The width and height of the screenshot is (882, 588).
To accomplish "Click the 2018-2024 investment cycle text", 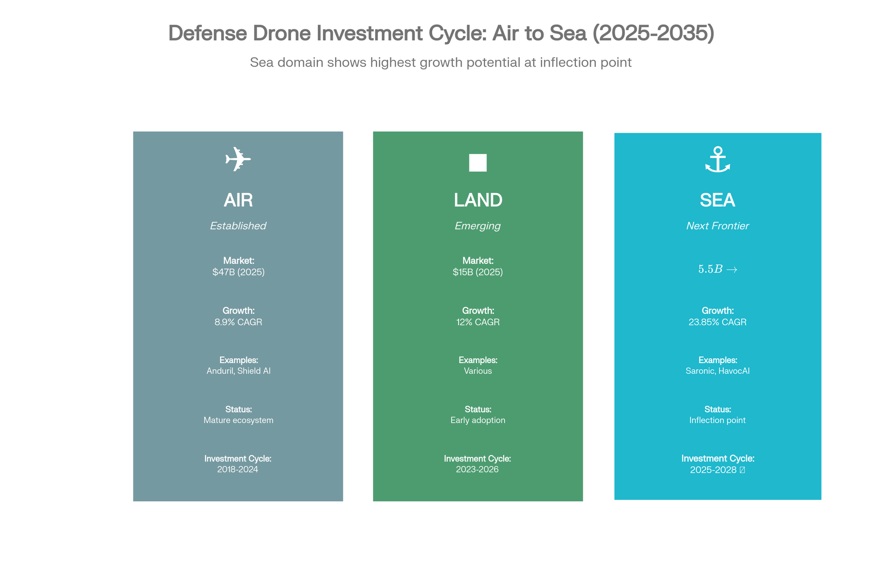I will click(238, 469).
